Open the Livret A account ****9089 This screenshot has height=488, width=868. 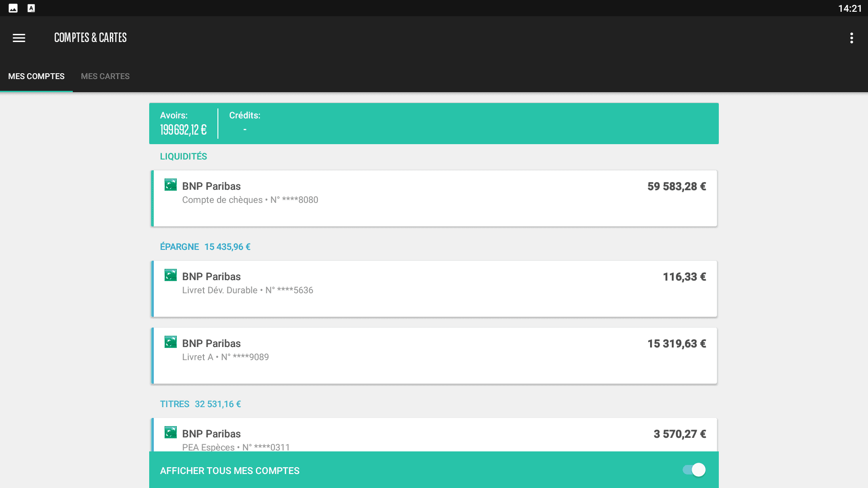[x=434, y=356]
